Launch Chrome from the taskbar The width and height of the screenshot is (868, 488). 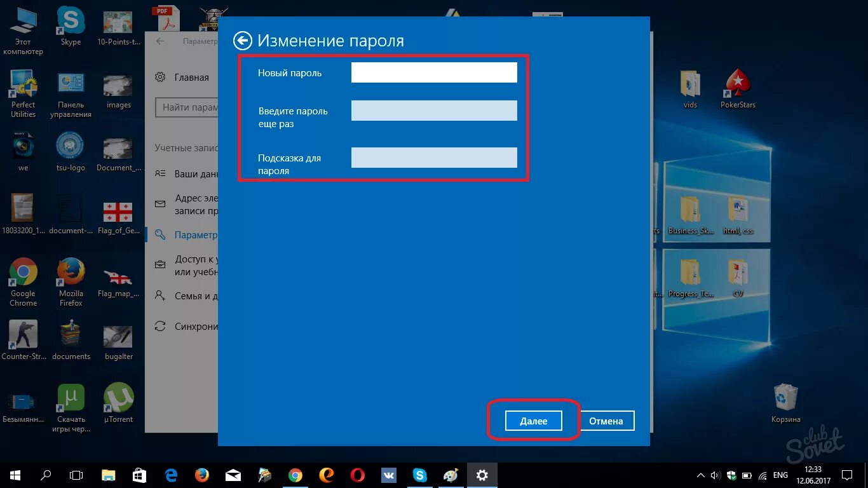295,475
